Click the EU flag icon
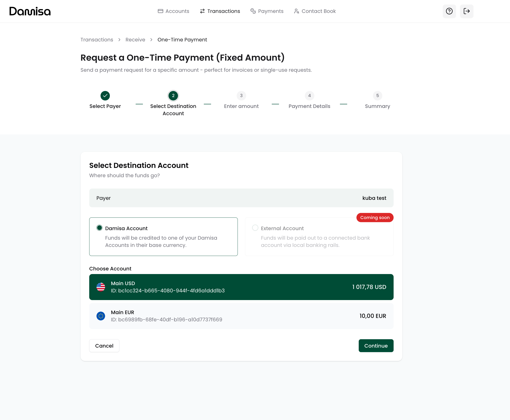This screenshot has width=510, height=420. click(x=101, y=316)
